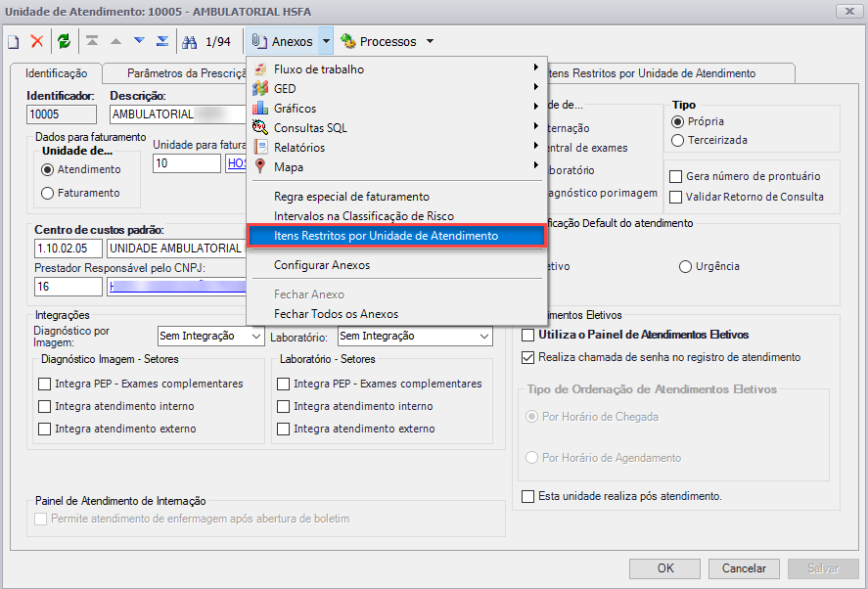This screenshot has height=589, width=868.
Task: Click the Descrição field AMBULATORIAL
Action: [178, 114]
